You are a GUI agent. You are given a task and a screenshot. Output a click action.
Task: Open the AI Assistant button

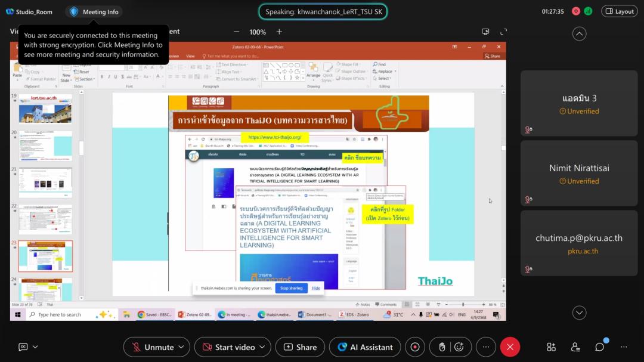(x=365, y=347)
